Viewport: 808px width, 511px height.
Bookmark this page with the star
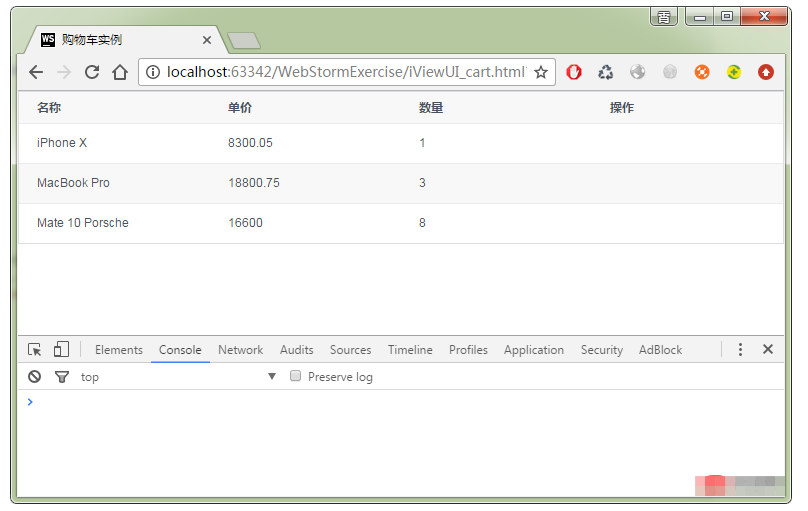pyautogui.click(x=541, y=72)
